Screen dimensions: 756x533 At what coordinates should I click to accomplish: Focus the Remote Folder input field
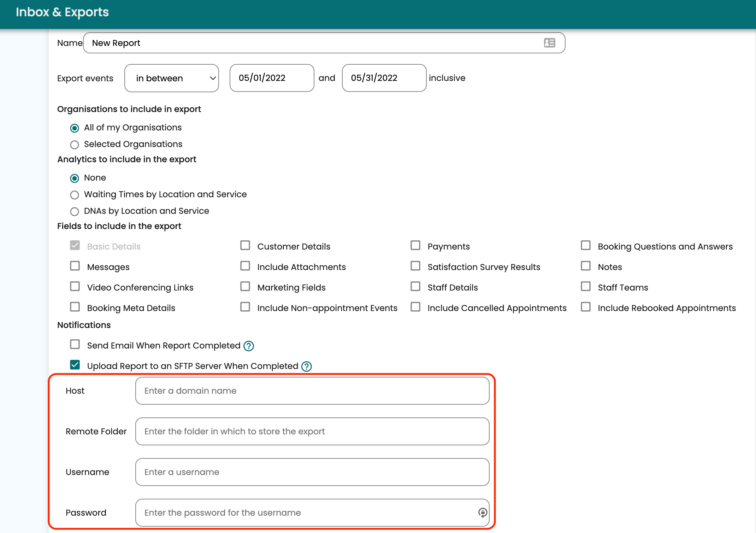[312, 431]
